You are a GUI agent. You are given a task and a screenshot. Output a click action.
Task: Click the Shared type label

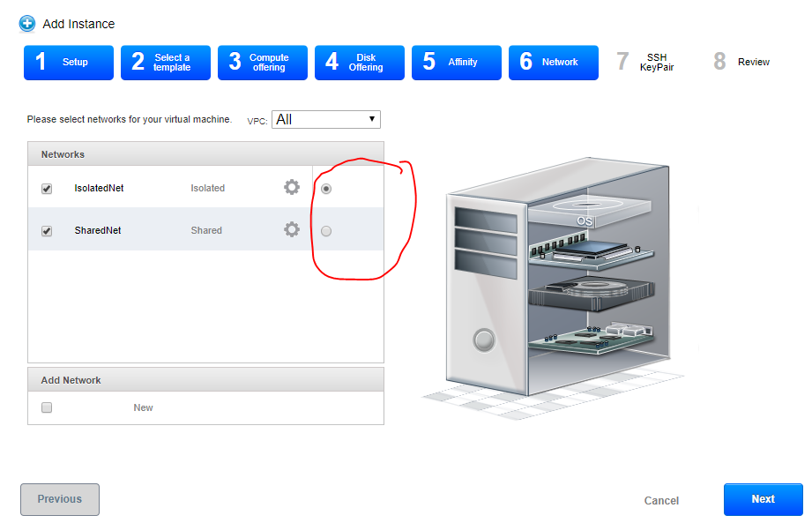pyautogui.click(x=206, y=230)
